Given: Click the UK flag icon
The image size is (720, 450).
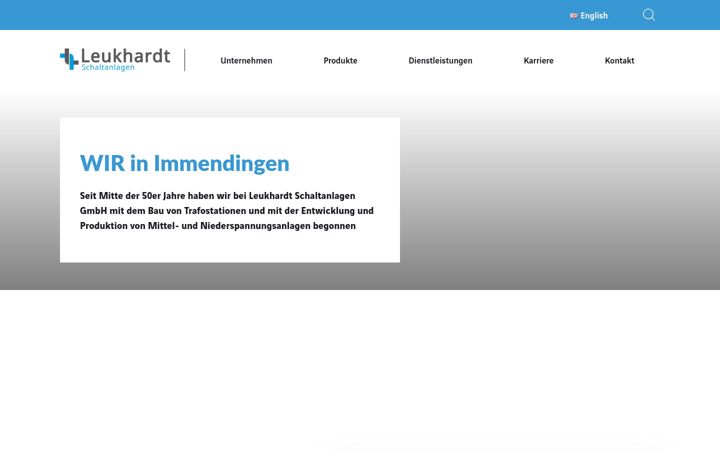Looking at the screenshot, I should pyautogui.click(x=574, y=16).
